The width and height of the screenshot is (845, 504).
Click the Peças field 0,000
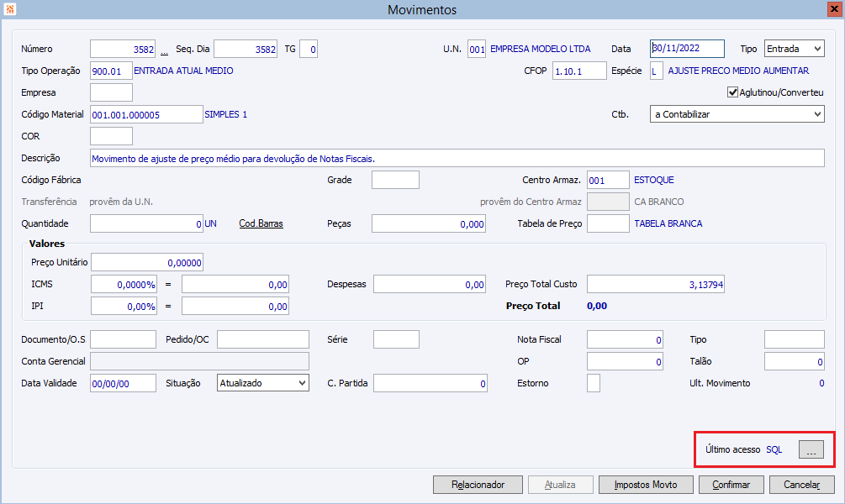tap(429, 223)
